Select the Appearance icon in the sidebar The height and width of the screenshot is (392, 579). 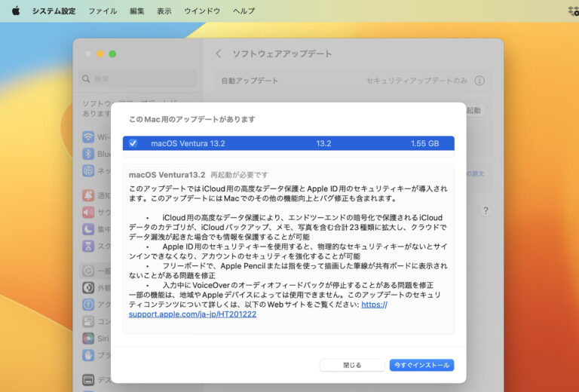click(x=88, y=287)
